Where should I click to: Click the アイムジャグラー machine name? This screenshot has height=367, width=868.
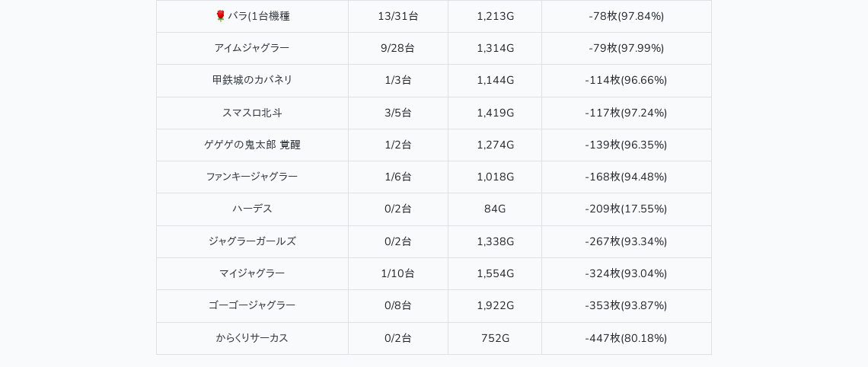pyautogui.click(x=252, y=48)
